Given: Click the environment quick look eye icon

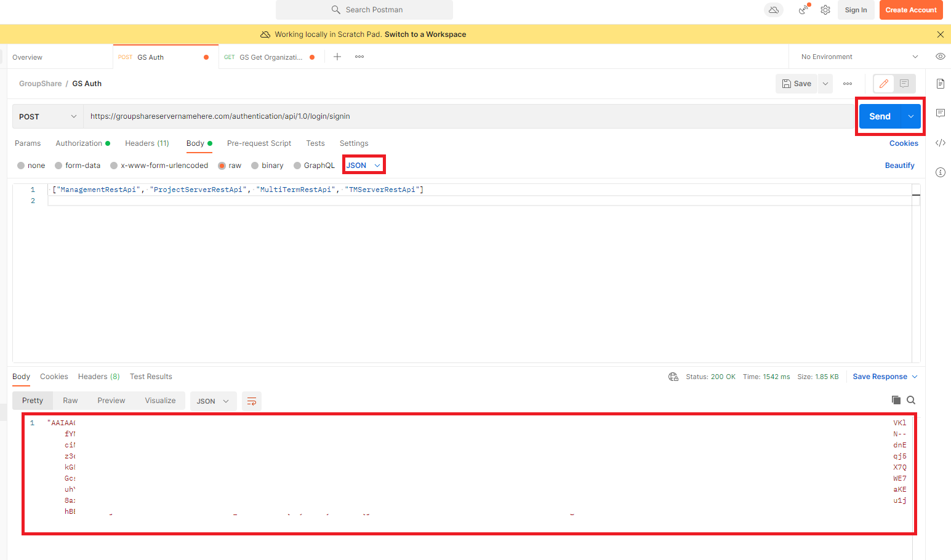Looking at the screenshot, I should (x=941, y=57).
